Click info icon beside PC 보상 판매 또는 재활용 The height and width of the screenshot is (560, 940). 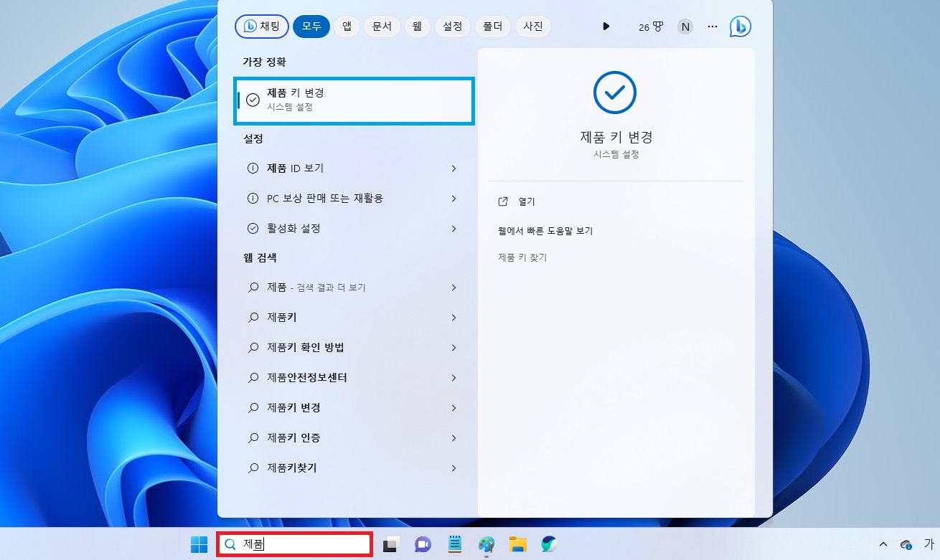point(253,199)
